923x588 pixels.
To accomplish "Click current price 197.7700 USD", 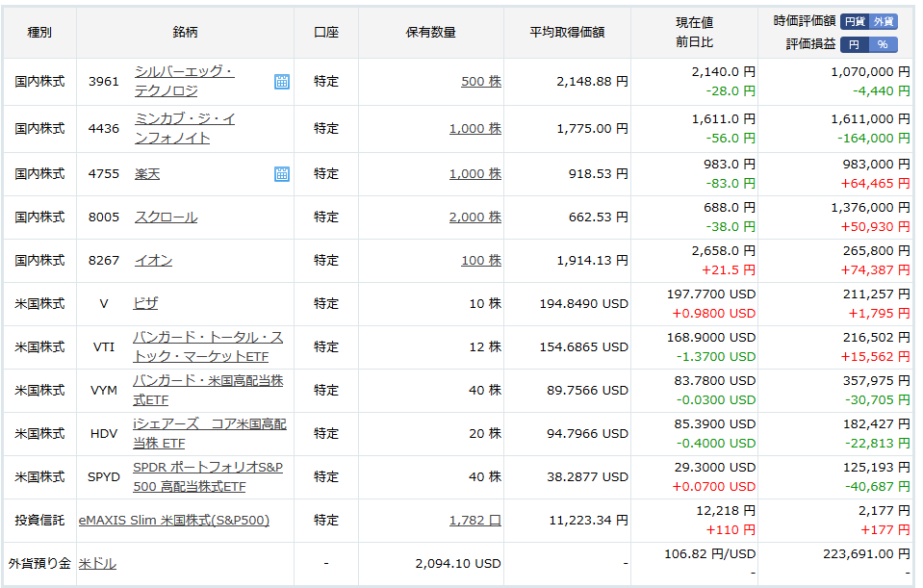I will click(711, 294).
